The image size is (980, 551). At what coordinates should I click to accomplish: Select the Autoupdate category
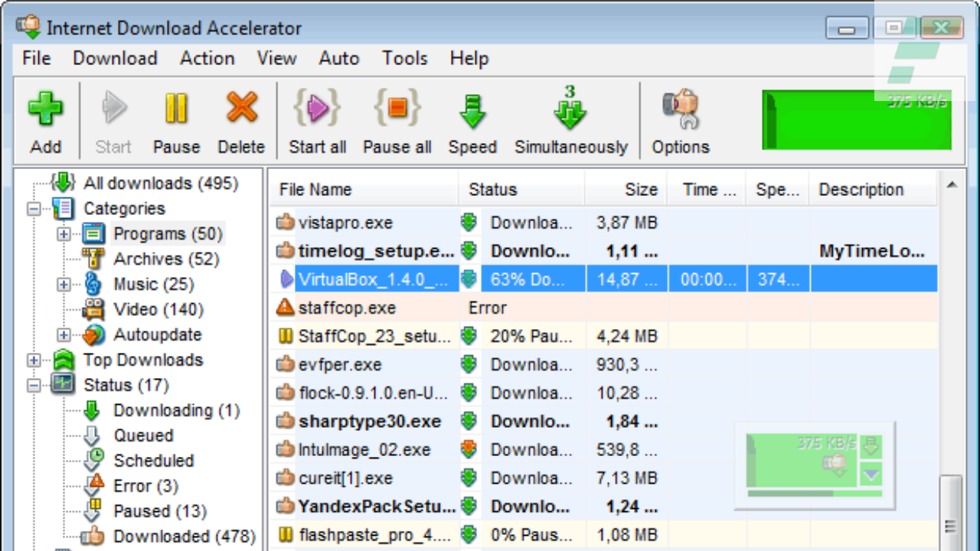157,334
